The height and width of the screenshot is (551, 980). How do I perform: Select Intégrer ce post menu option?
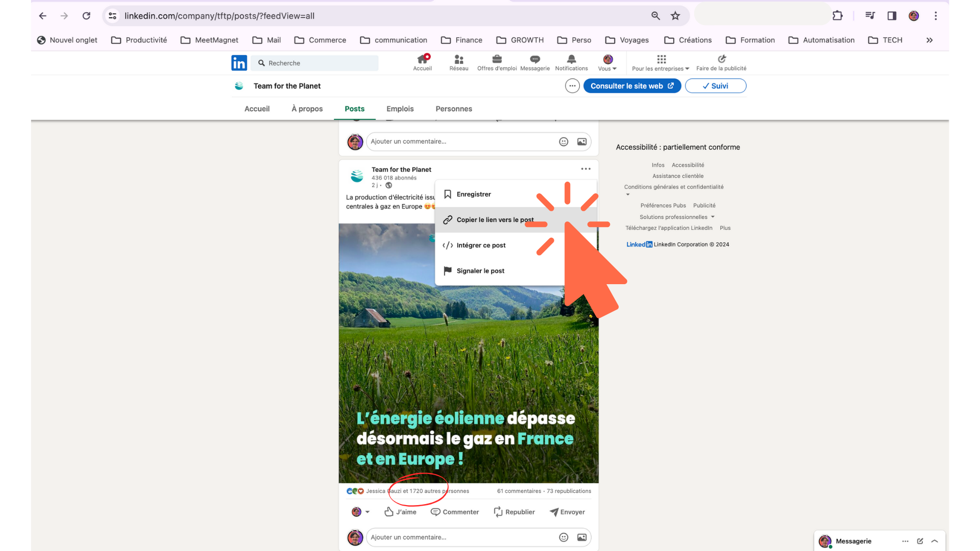481,245
